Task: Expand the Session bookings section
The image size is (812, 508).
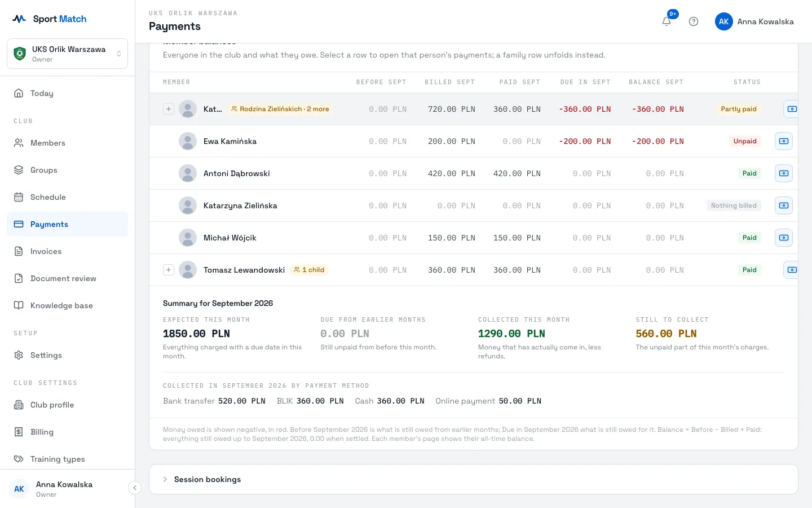Action: 474,479
